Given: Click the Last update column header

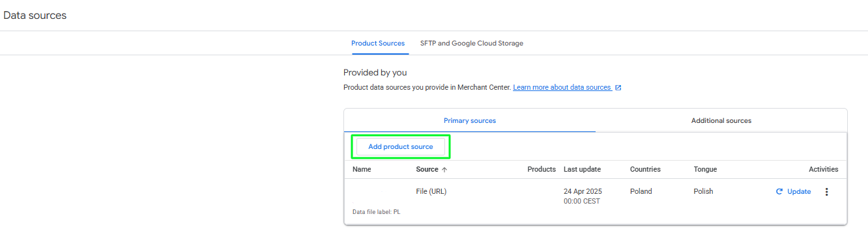Looking at the screenshot, I should 582,169.
